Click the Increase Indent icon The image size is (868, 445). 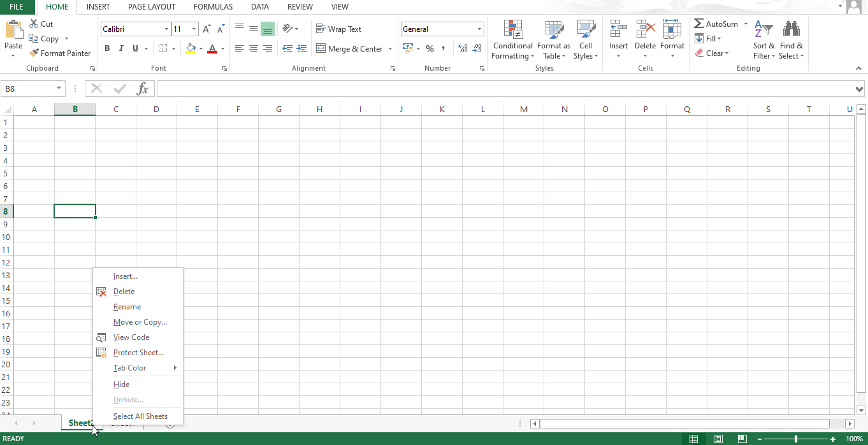pos(302,48)
